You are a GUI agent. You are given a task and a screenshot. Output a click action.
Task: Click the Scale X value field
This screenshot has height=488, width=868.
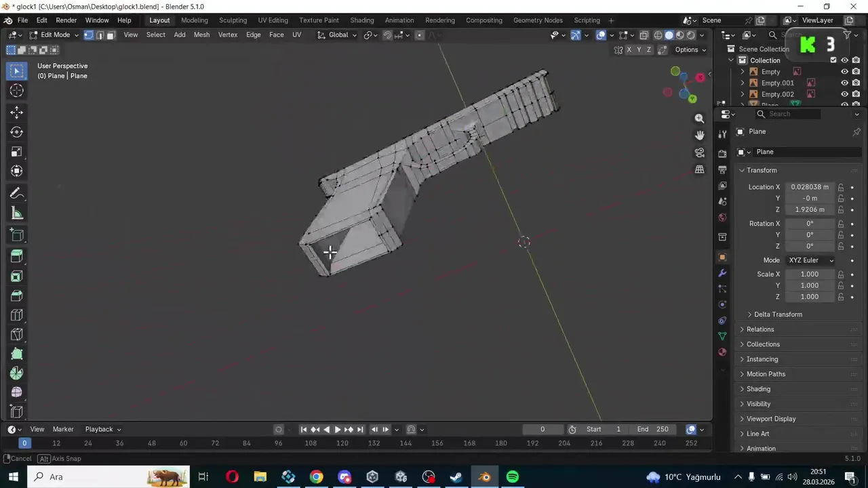(x=810, y=274)
